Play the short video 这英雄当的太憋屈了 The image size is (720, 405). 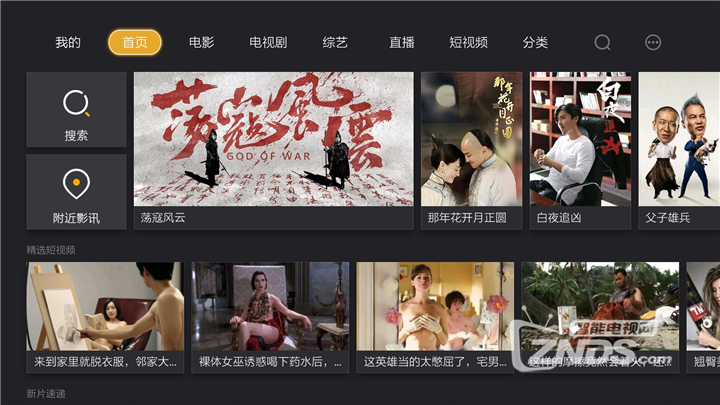point(435,317)
